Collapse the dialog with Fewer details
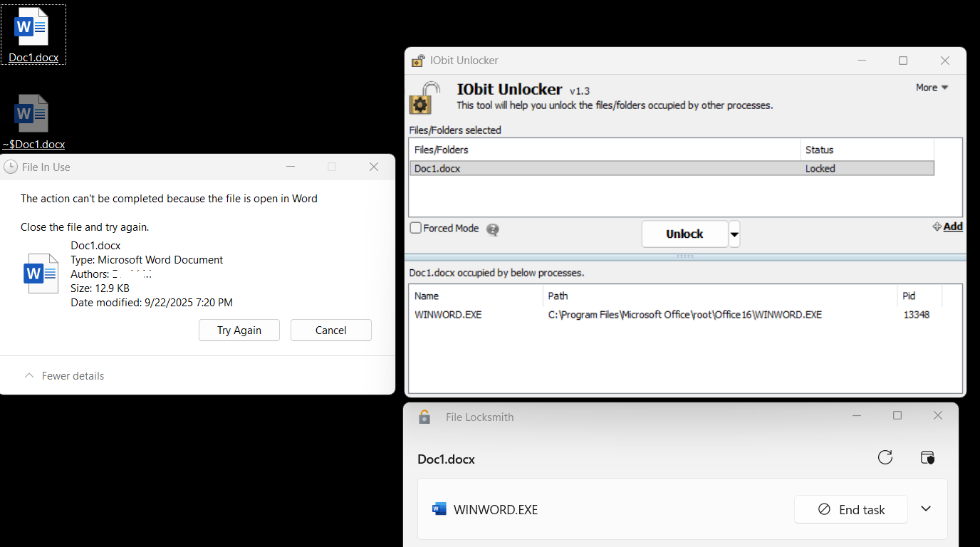Screen dimensions: 980x547 tap(64, 376)
